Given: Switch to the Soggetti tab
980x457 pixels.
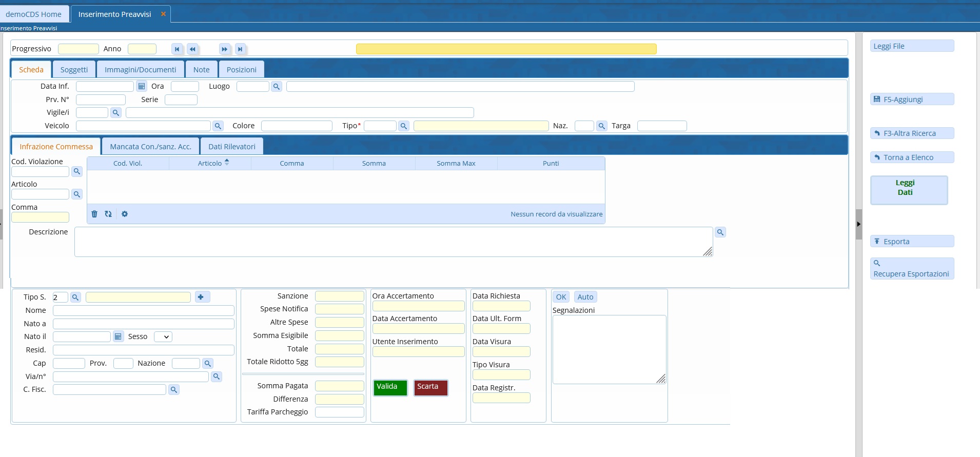Looking at the screenshot, I should click(x=74, y=70).
